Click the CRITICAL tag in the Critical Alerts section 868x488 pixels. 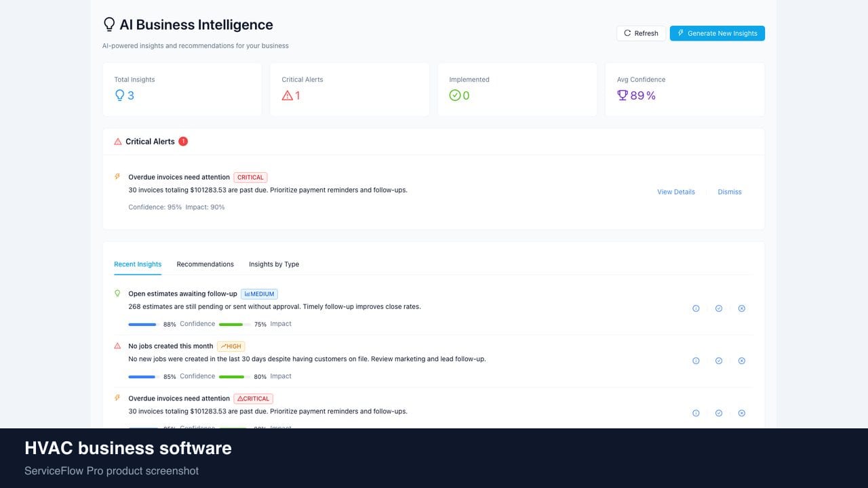(250, 178)
